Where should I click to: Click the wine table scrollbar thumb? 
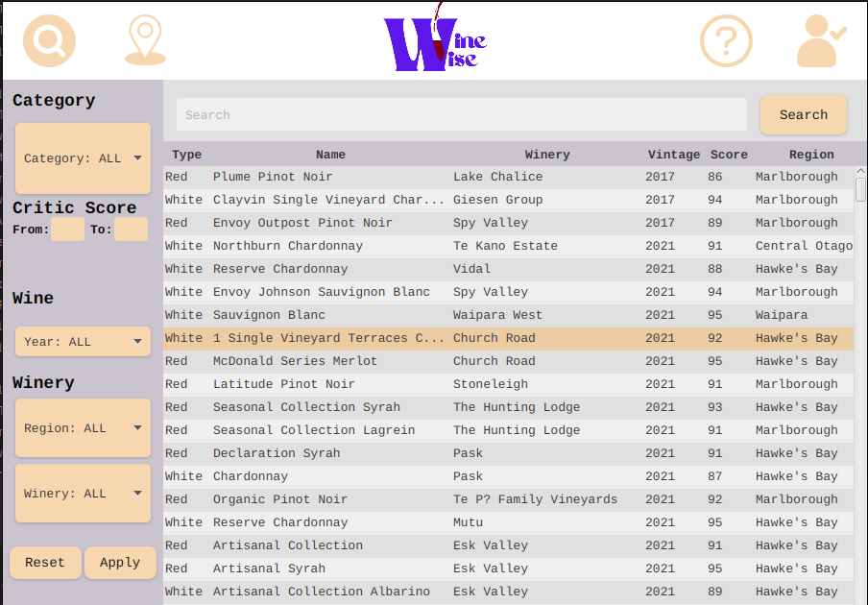pos(860,189)
